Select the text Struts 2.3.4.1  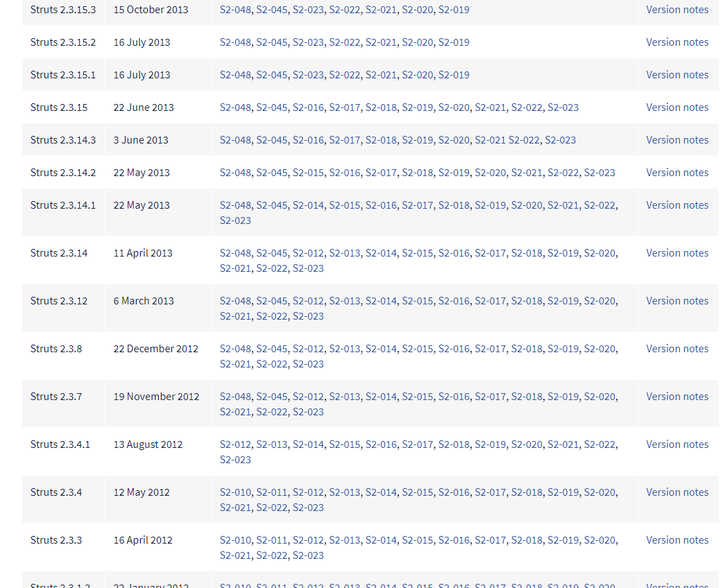pos(60,444)
